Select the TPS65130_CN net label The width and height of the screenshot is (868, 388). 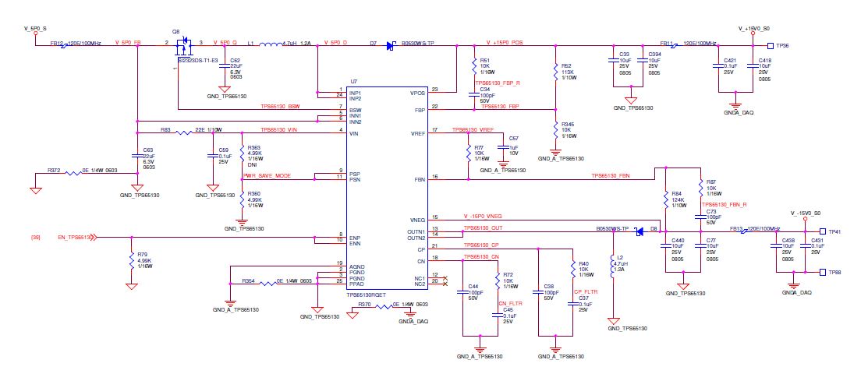481,257
